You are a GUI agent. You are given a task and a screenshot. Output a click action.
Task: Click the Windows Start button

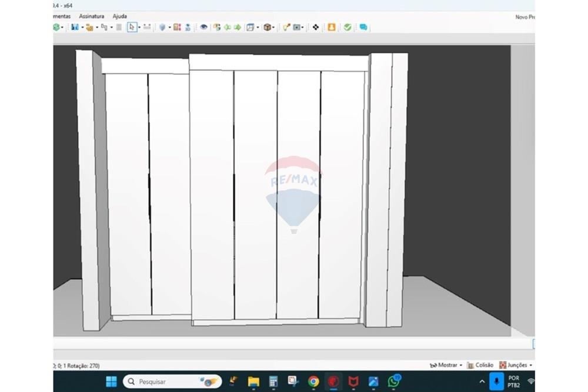(111, 381)
